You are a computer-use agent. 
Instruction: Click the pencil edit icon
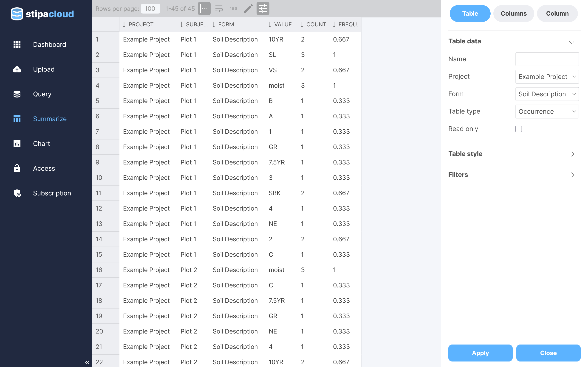248,9
